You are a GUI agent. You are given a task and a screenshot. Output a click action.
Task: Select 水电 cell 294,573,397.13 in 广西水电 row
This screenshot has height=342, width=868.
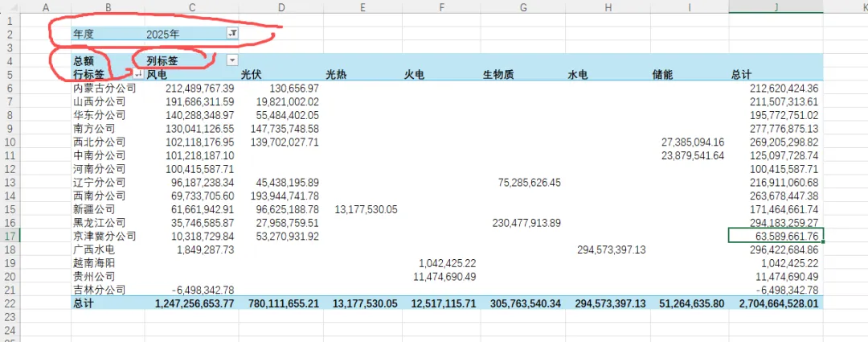pyautogui.click(x=611, y=249)
